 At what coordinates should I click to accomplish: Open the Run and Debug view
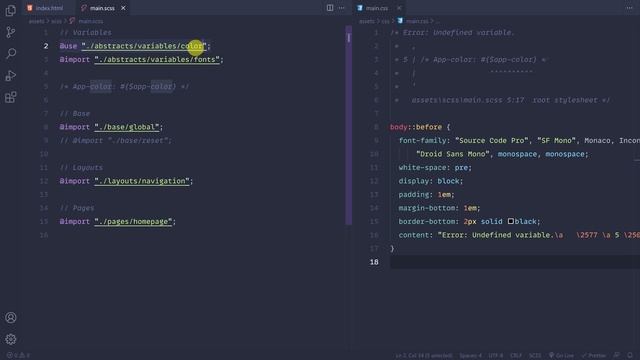pos(11,76)
